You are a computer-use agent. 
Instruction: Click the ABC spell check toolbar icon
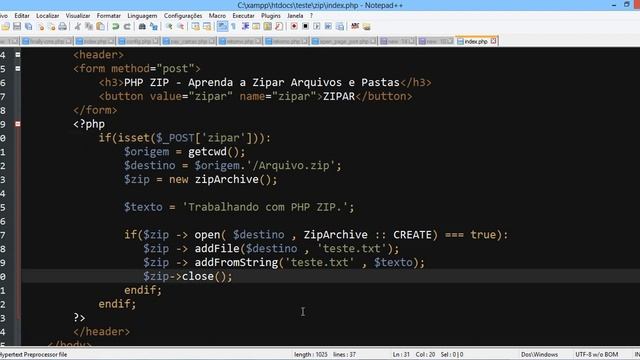[x=355, y=27]
